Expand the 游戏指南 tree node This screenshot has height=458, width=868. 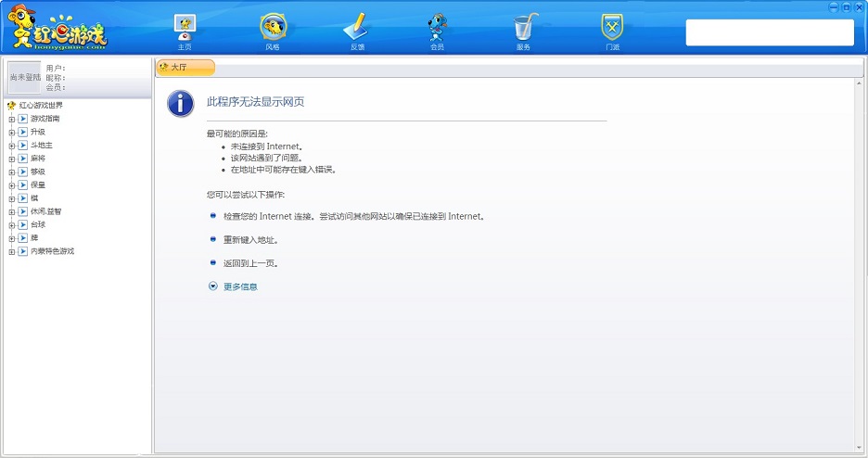click(x=12, y=119)
